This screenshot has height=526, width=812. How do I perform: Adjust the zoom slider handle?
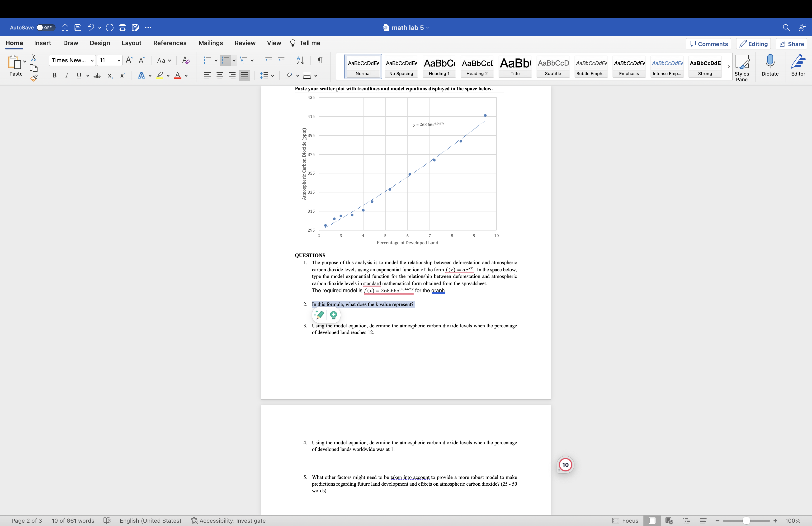pyautogui.click(x=746, y=521)
